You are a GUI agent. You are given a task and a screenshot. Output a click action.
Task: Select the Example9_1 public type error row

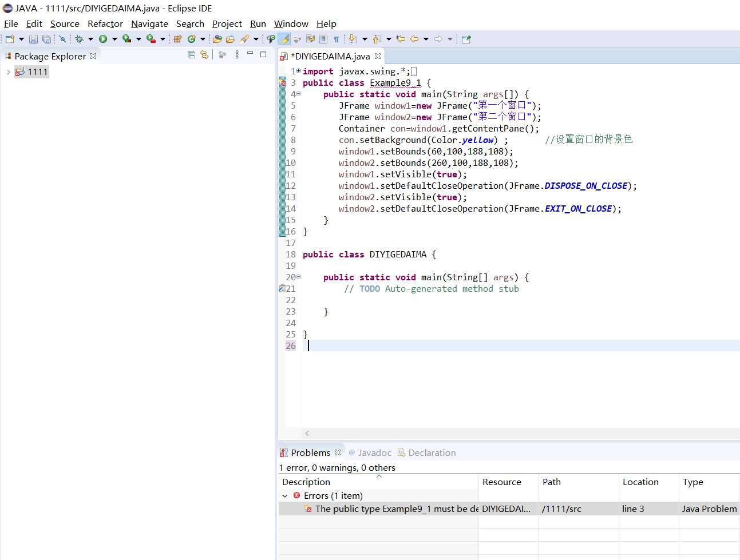click(509, 509)
